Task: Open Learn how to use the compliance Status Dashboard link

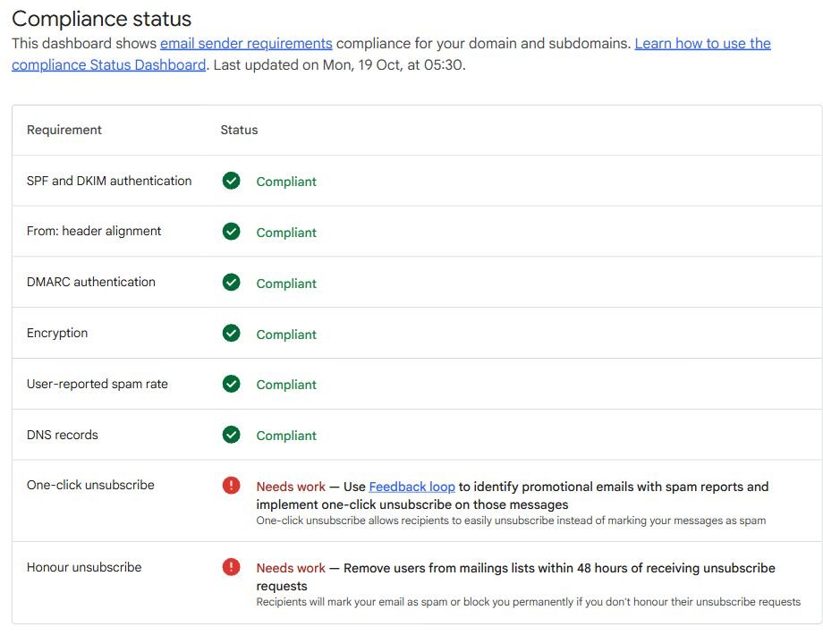Action: pos(702,44)
